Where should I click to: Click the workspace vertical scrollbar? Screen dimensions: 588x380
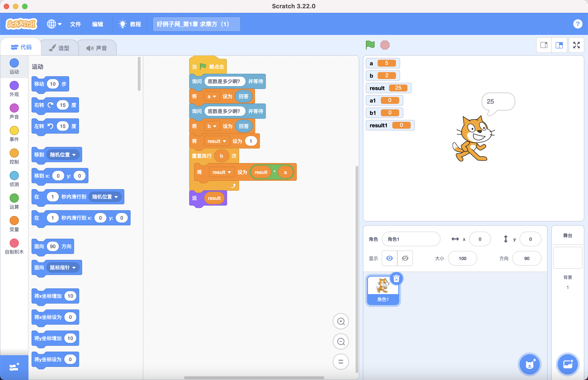pyautogui.click(x=357, y=269)
